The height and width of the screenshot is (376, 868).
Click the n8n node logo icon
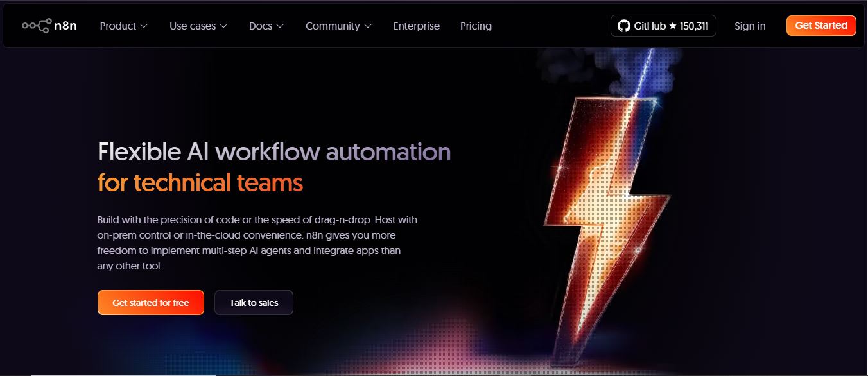(37, 26)
